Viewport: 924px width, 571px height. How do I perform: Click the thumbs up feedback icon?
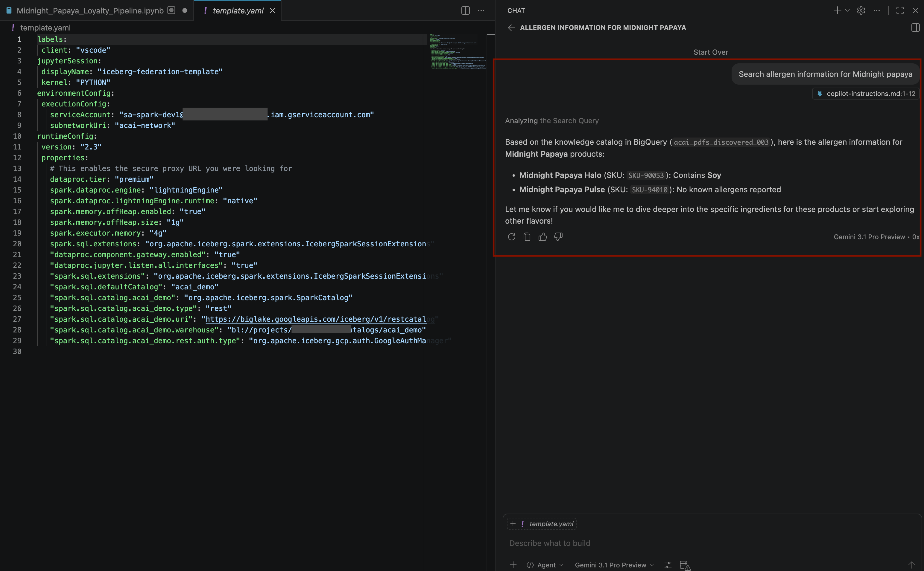coord(542,237)
